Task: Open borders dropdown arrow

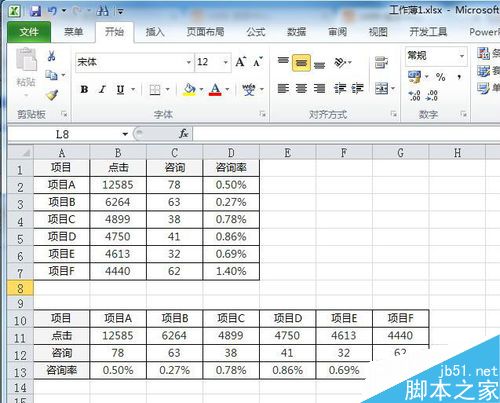Action: (167, 89)
